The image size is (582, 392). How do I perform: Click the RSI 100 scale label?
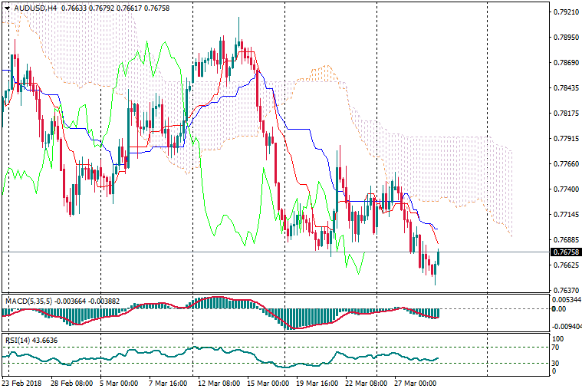click(x=559, y=338)
